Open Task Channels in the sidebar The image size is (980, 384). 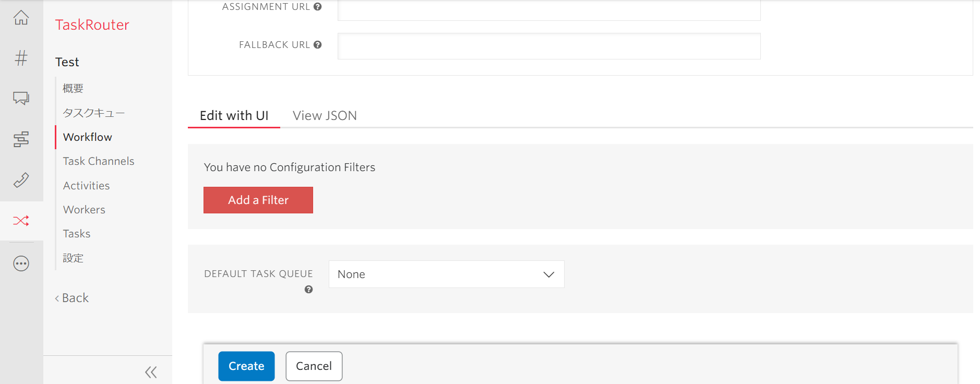click(99, 161)
